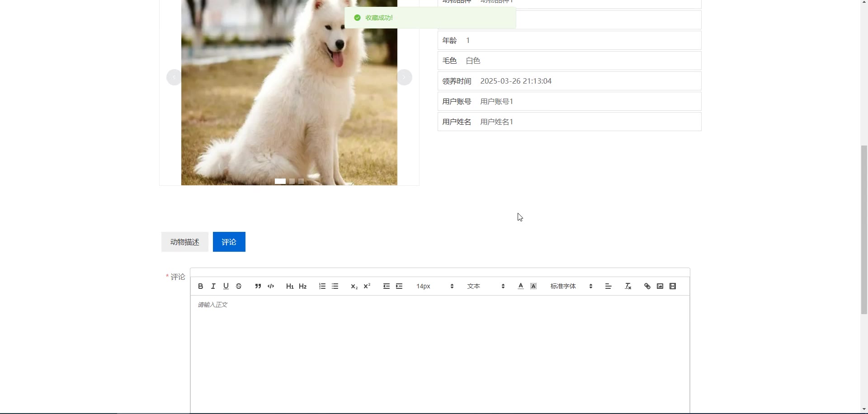Image resolution: width=868 pixels, height=414 pixels.
Task: Insert an image into the comment
Action: pyautogui.click(x=660, y=286)
